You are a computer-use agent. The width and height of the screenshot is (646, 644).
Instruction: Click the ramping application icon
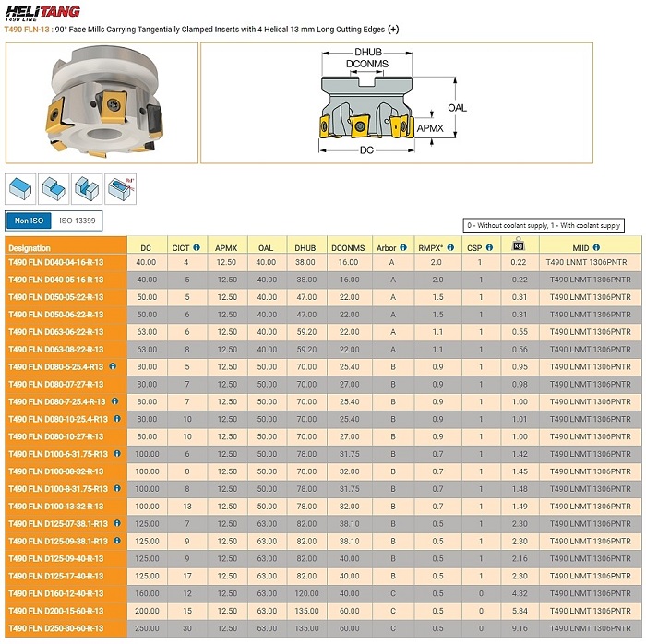coord(120,189)
